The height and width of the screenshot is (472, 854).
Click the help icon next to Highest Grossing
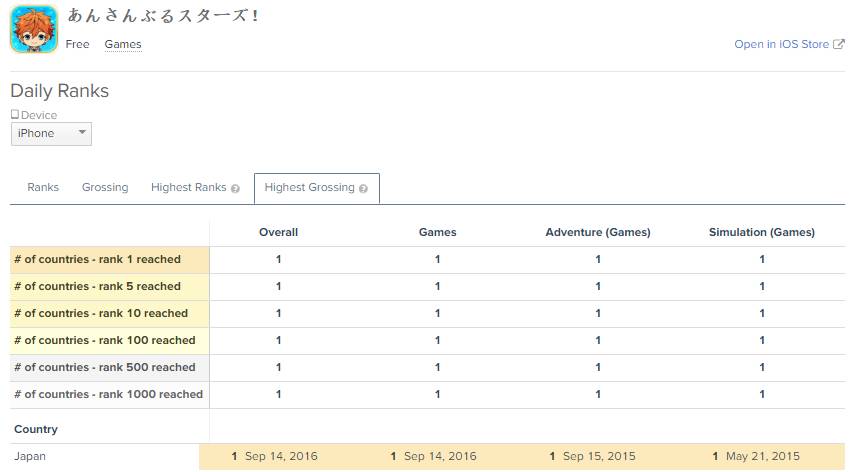[x=363, y=188]
